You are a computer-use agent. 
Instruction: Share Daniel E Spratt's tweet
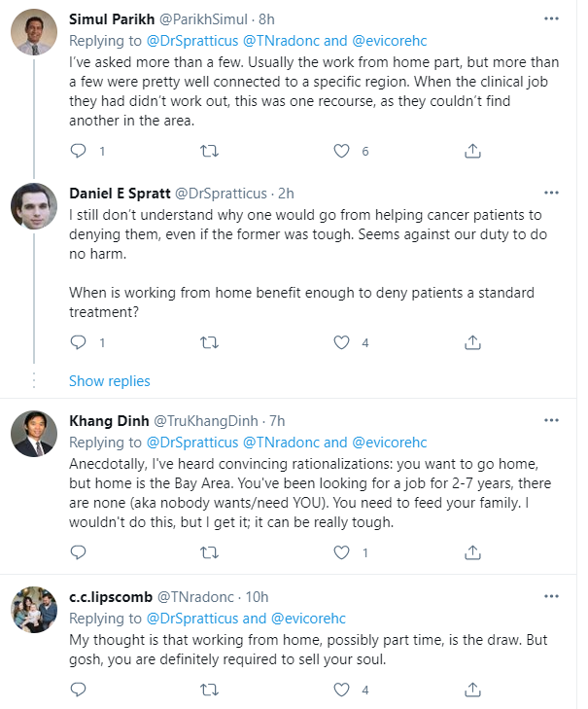point(472,342)
